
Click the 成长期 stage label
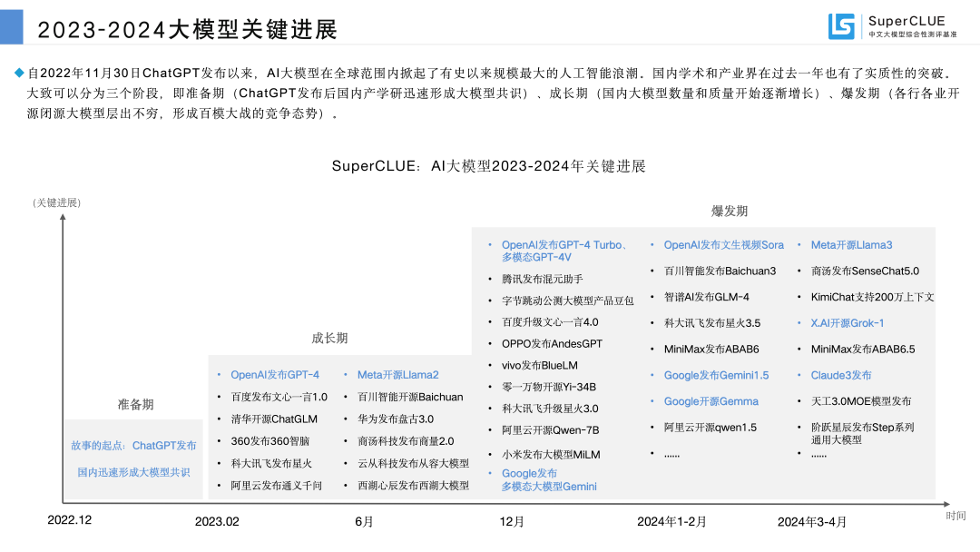[x=329, y=339]
